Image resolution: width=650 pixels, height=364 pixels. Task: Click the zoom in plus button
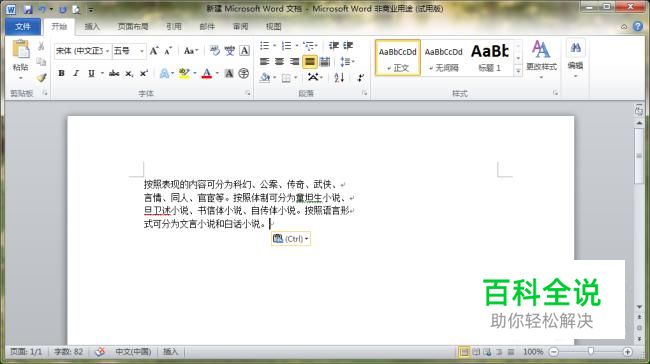pos(628,352)
